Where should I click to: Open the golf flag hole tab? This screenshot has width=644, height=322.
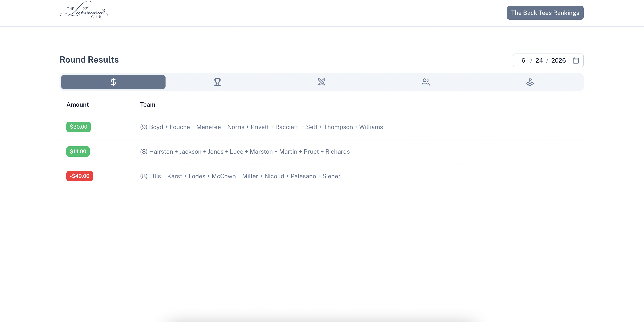pos(530,82)
